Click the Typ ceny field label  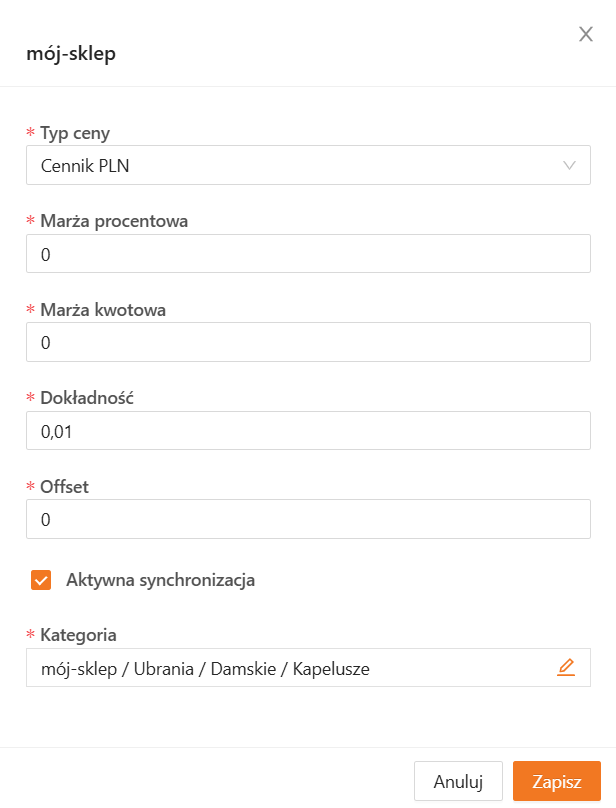click(x=75, y=133)
